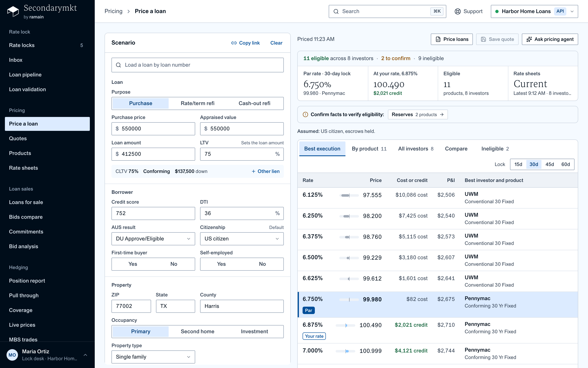Image resolution: width=588 pixels, height=368 pixels.
Task: Click the magnifier icon in loan number field
Action: point(118,65)
